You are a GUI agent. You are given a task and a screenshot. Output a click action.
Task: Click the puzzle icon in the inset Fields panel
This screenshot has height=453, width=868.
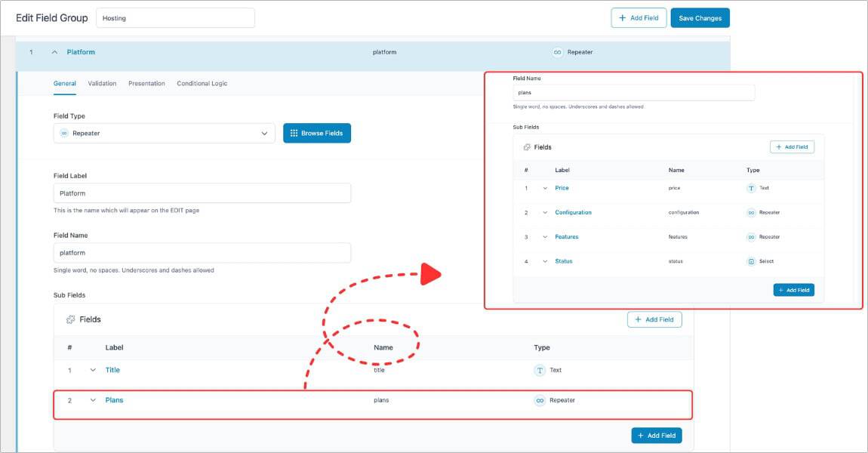526,147
